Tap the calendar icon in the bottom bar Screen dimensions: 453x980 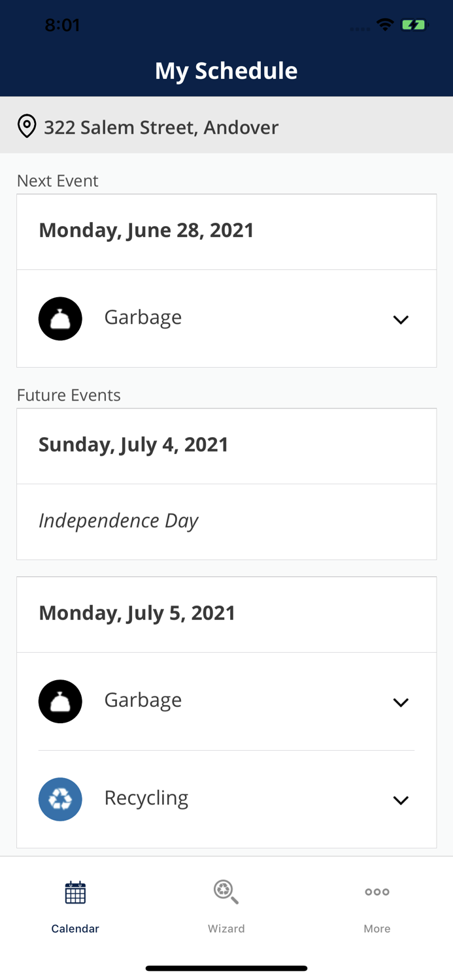pos(75,891)
